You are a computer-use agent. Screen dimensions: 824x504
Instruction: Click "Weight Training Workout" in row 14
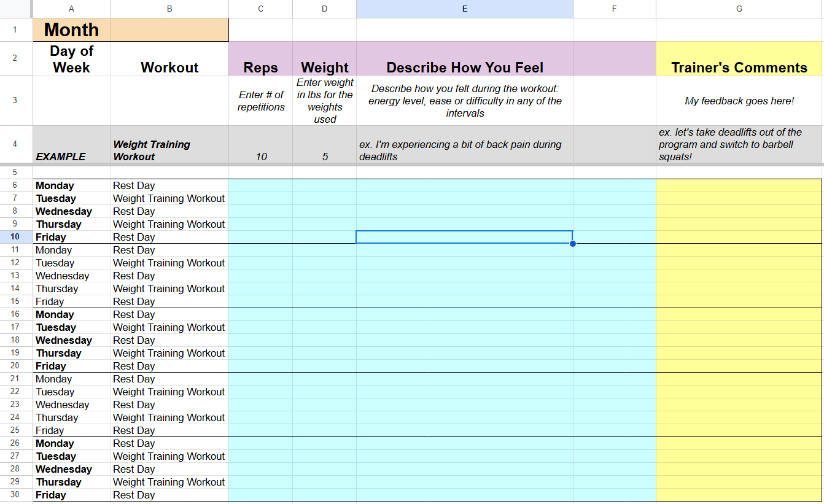point(169,289)
